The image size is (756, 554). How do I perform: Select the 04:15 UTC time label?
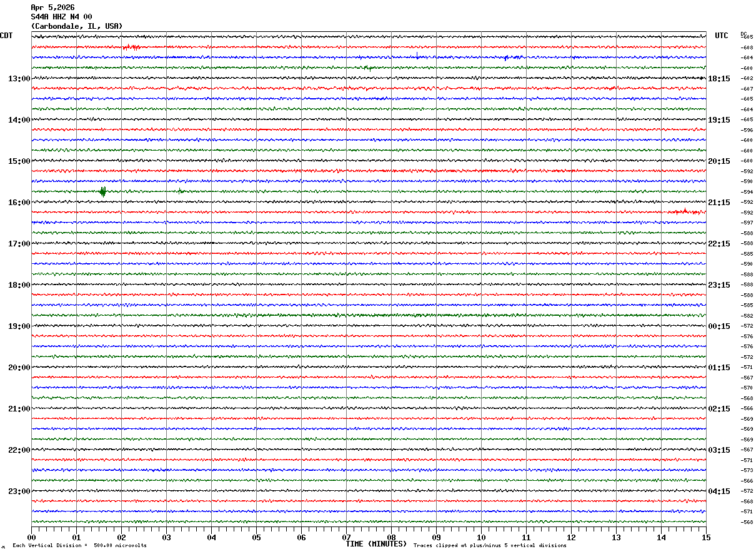coord(719,491)
